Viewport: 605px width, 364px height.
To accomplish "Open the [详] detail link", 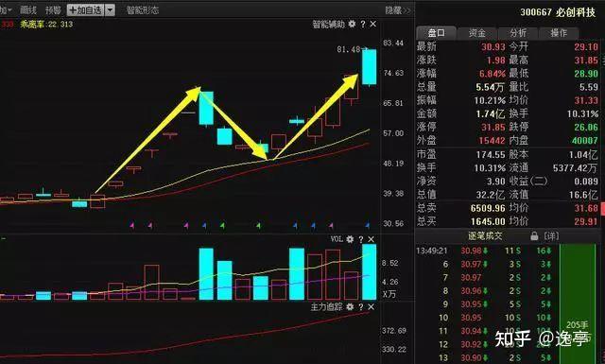I will click(551, 235).
